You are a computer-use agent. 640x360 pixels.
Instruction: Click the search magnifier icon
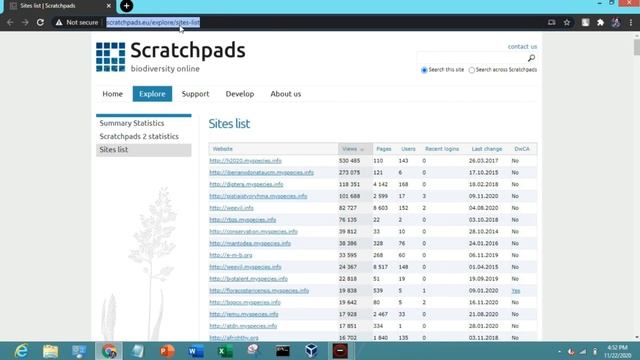tap(531, 58)
